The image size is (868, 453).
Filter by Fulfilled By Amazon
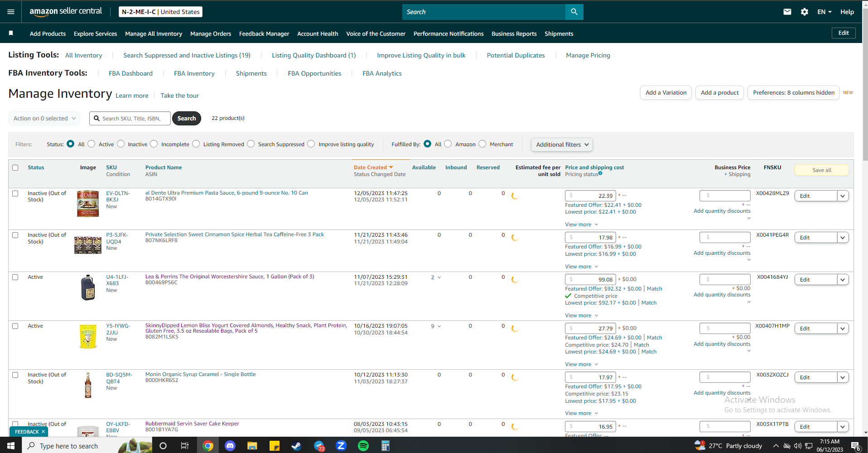pos(448,144)
